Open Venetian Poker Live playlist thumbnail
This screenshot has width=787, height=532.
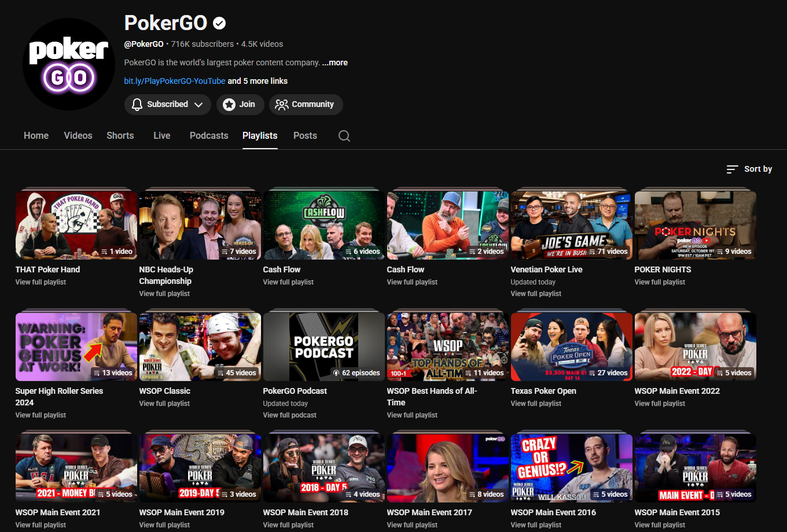coord(572,226)
